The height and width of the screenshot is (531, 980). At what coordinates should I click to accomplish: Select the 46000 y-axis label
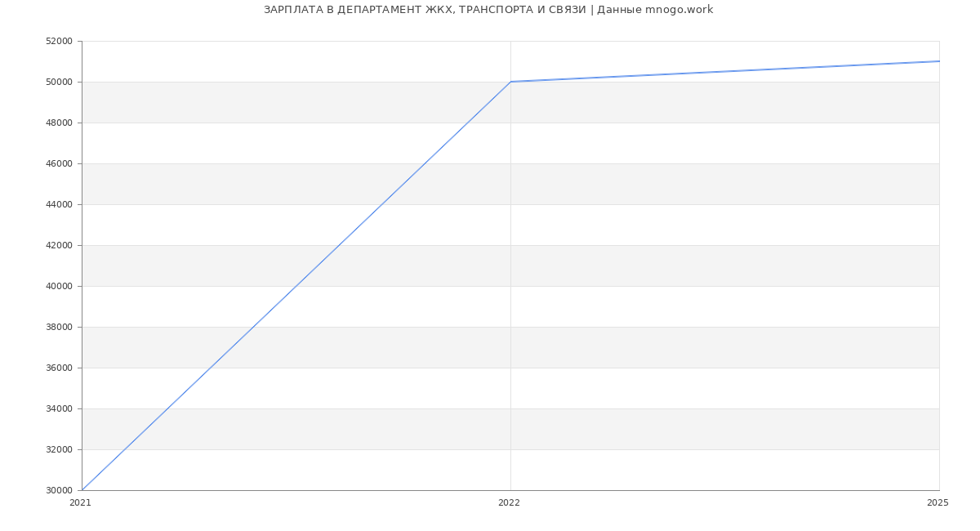(59, 163)
